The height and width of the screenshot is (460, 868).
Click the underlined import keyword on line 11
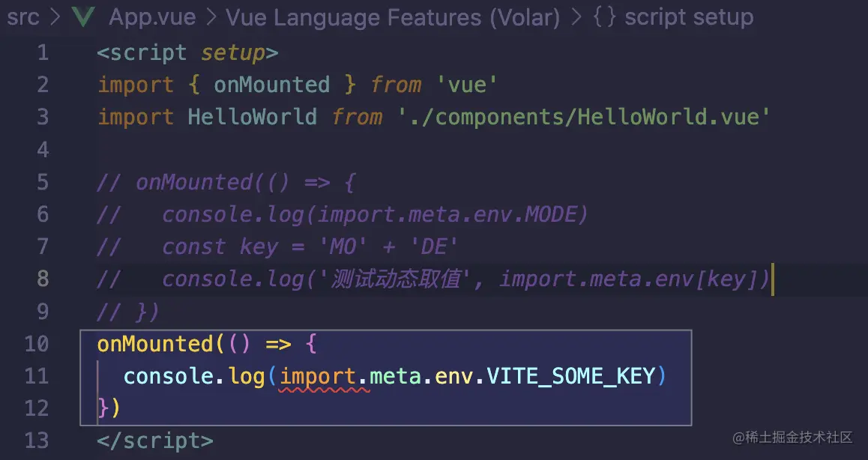coord(318,377)
